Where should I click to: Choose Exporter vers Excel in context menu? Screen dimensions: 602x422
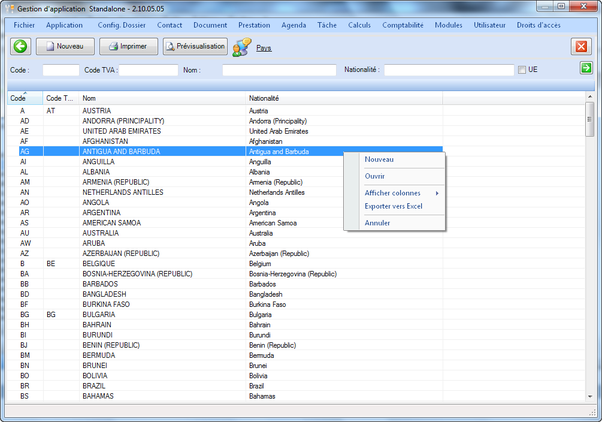[394, 206]
